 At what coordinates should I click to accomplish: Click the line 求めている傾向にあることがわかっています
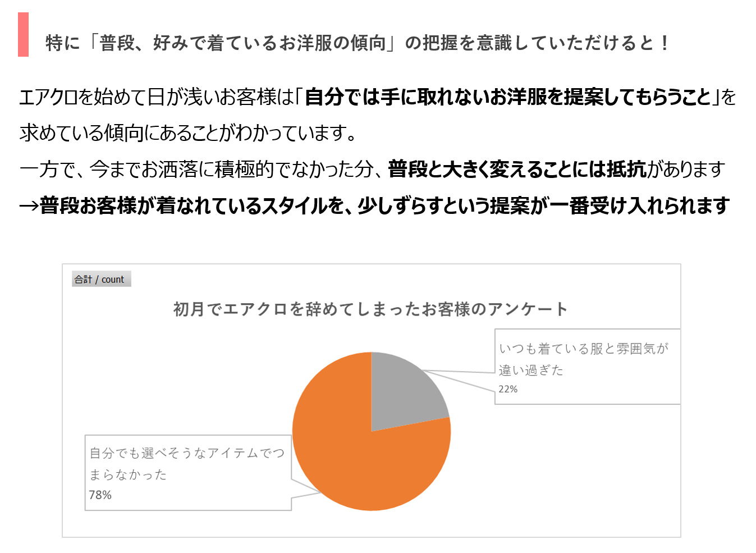pyautogui.click(x=188, y=133)
